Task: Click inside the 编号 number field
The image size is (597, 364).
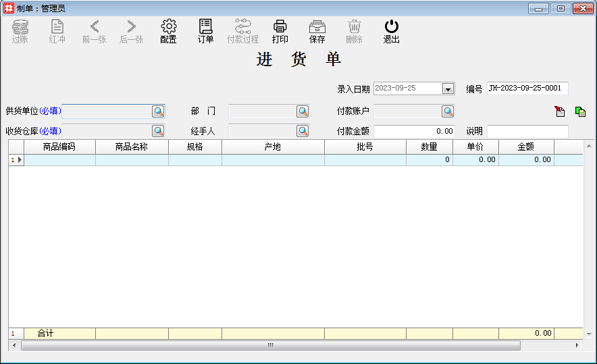Action: pyautogui.click(x=527, y=88)
